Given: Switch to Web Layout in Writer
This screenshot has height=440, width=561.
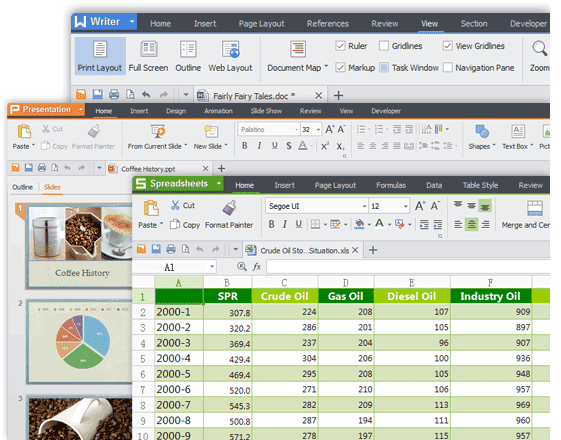Looking at the screenshot, I should click(230, 56).
